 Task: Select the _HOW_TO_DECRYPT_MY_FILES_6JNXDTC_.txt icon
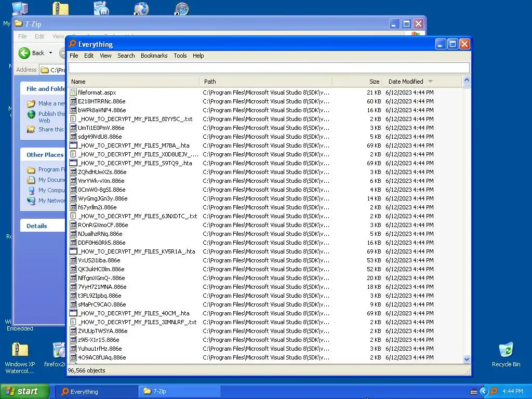pos(73,216)
